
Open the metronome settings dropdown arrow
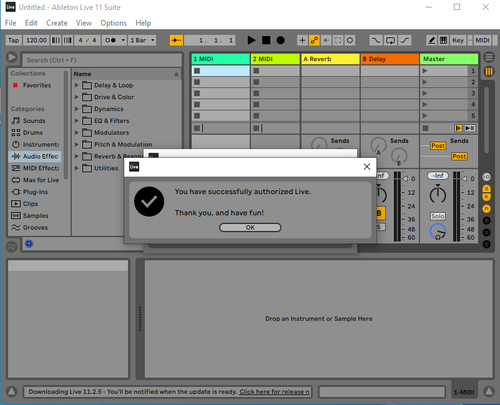[x=123, y=40]
